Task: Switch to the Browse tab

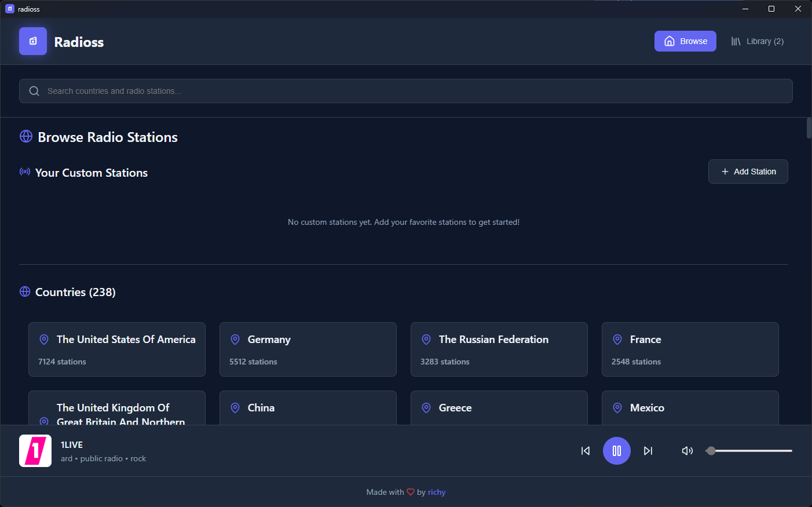Action: point(685,41)
